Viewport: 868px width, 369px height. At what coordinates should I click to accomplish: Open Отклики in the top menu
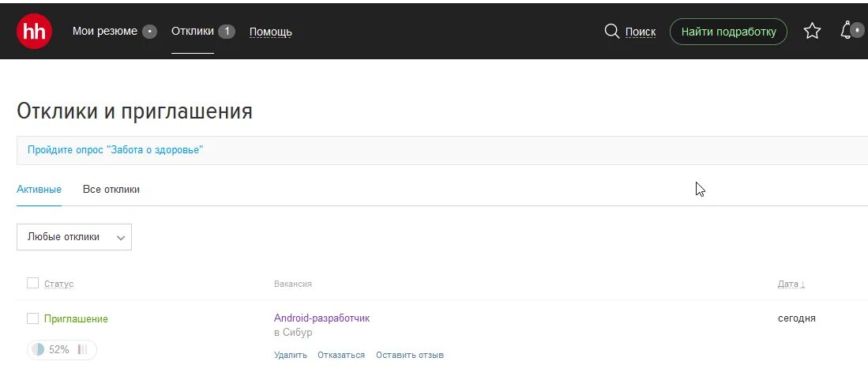coord(193,32)
